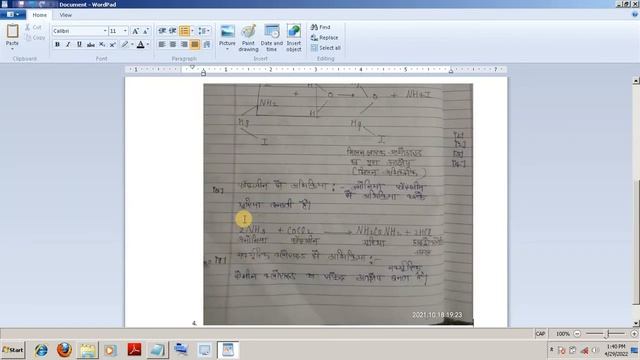Toggle underline formatting
The width and height of the screenshot is (640, 360).
coord(79,44)
